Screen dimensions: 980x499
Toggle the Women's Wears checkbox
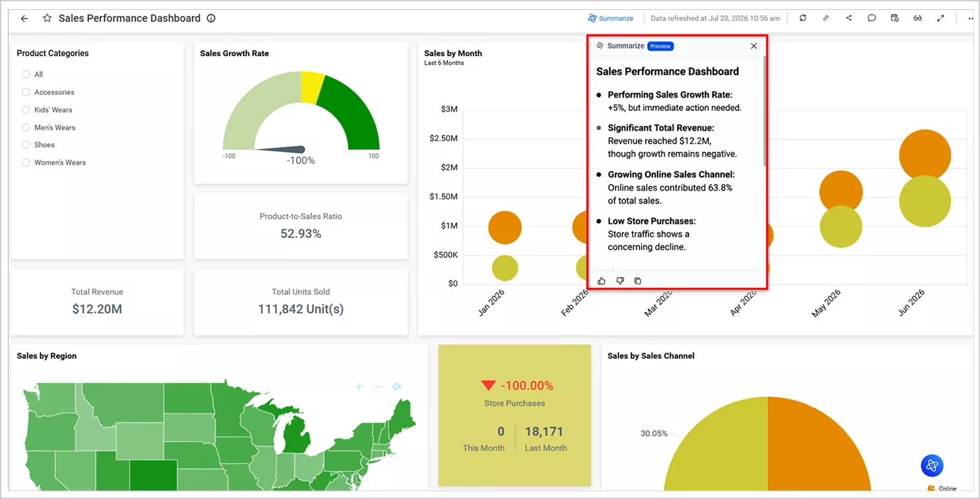(x=26, y=162)
